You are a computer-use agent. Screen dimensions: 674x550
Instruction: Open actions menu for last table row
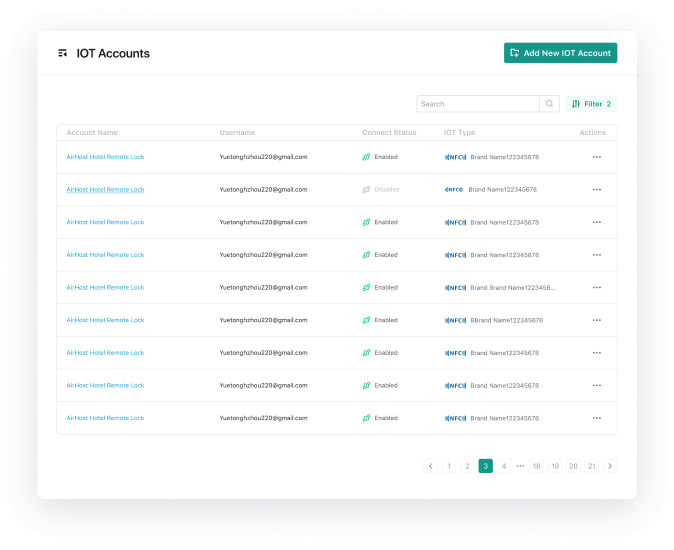[x=597, y=419]
